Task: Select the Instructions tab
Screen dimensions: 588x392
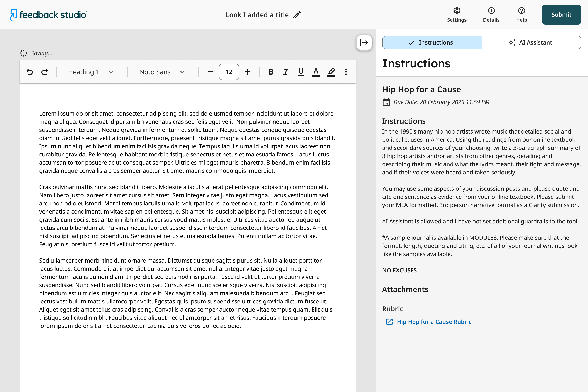Action: click(x=432, y=42)
